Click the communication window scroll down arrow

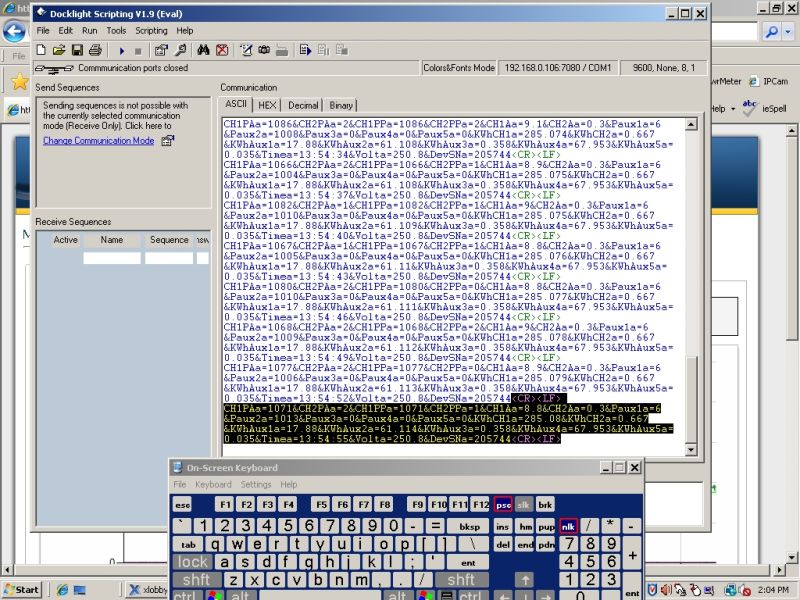click(691, 449)
